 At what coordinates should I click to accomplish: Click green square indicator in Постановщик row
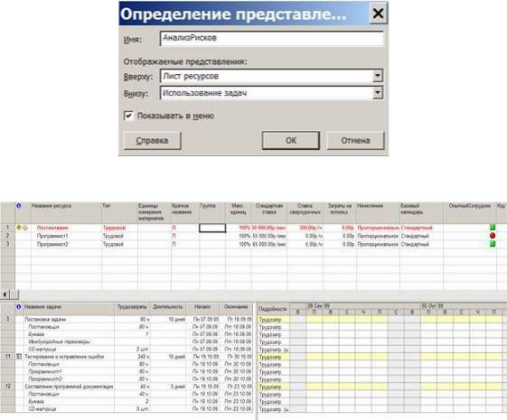click(x=493, y=228)
